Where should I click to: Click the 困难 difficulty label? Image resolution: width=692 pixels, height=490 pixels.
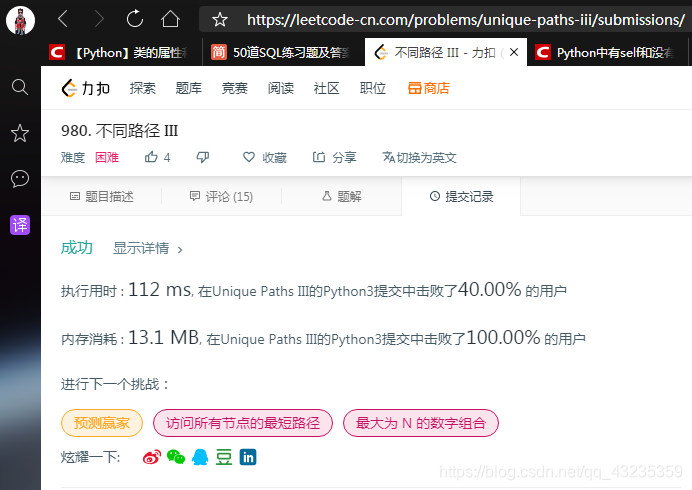(x=107, y=158)
